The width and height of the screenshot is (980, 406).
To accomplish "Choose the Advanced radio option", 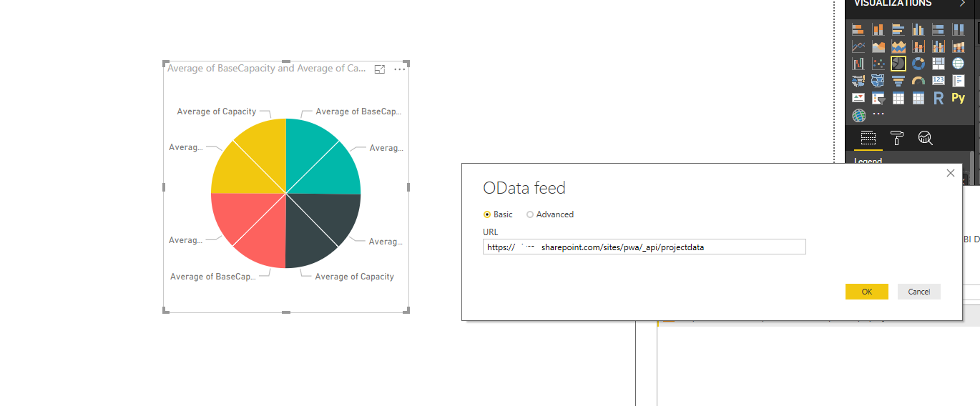I will (550, 214).
